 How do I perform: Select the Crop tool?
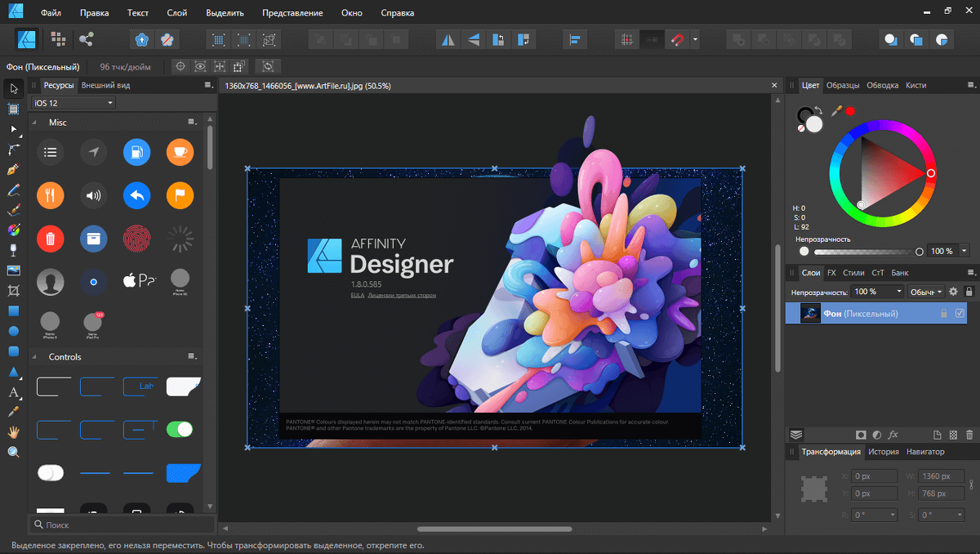click(x=14, y=290)
